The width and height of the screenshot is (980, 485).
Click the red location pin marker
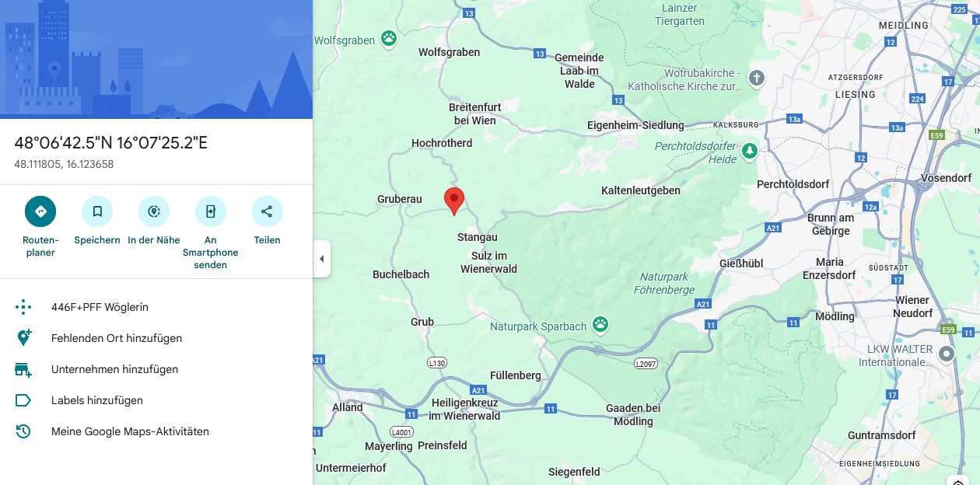pos(454,201)
